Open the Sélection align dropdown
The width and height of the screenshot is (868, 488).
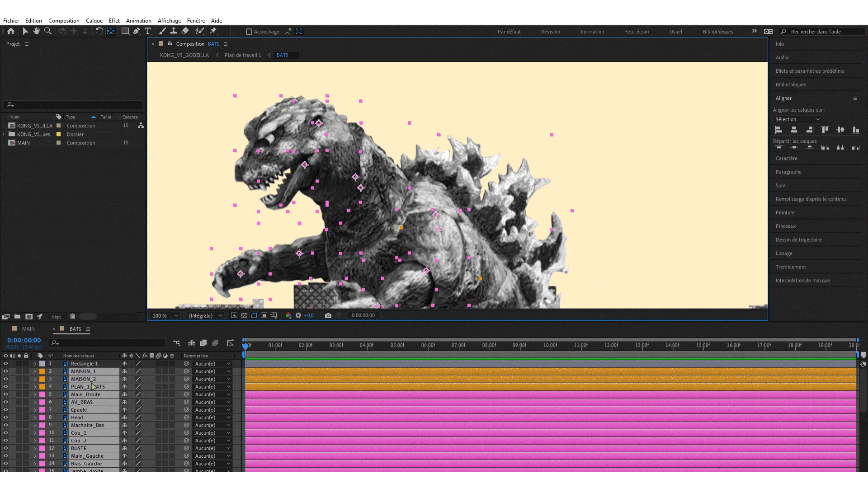pyautogui.click(x=797, y=119)
